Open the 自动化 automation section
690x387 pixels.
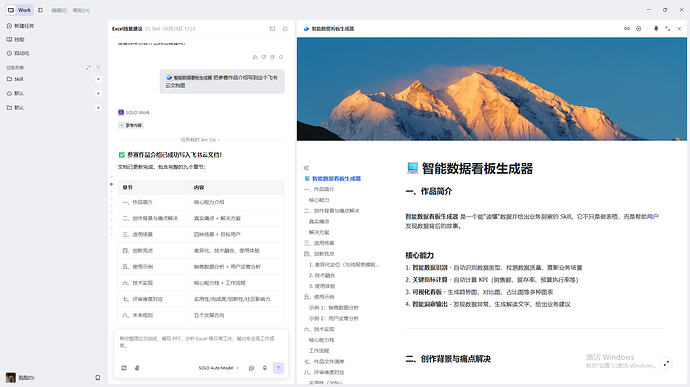18,53
